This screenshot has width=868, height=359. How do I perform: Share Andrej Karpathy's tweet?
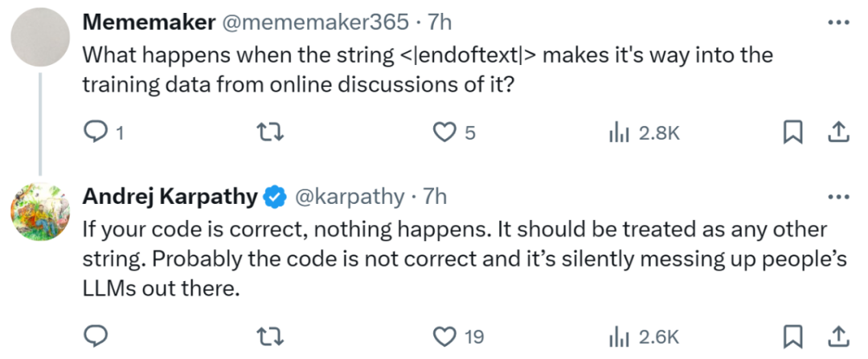[x=837, y=335]
